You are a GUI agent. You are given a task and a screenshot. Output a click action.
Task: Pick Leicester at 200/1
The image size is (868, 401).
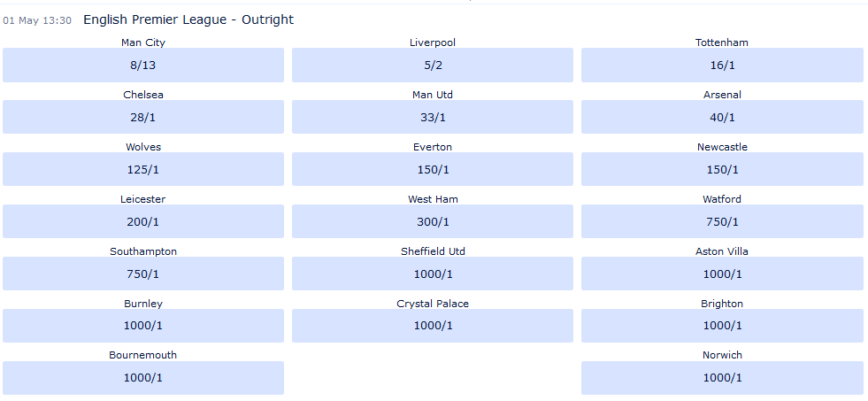coord(143,221)
